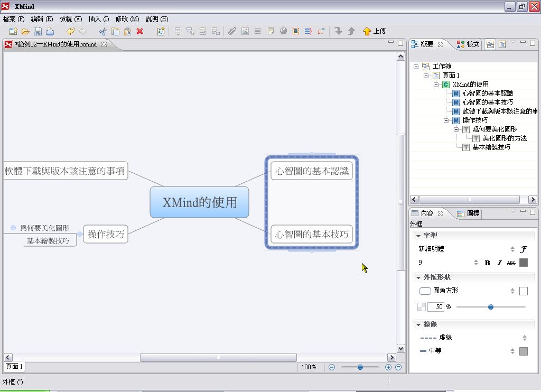The height and width of the screenshot is (392, 541).
Task: Delete the selection with the red X icon
Action: coord(139,31)
